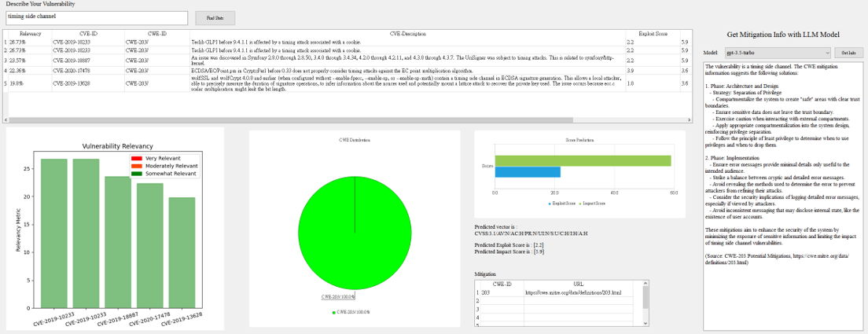Screen dimensions: 868x334
Task: Select the 203 cell in Mitigation table
Action: click(x=501, y=292)
